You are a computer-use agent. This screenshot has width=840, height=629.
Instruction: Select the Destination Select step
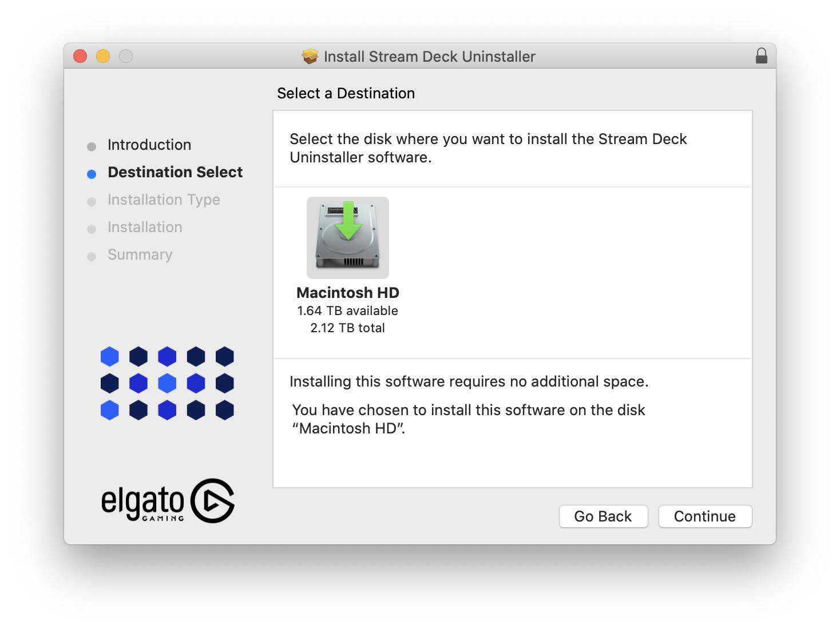(175, 172)
